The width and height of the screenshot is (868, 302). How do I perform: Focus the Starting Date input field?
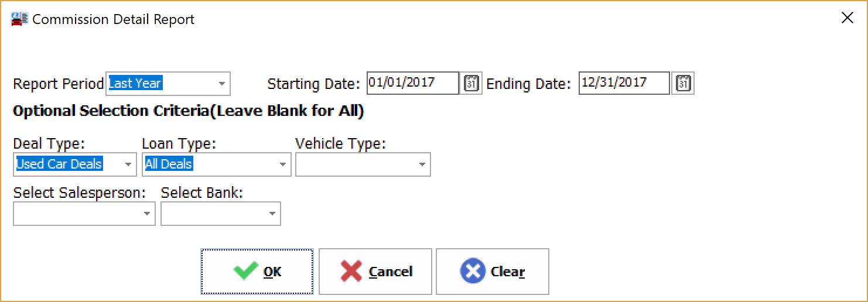(412, 83)
